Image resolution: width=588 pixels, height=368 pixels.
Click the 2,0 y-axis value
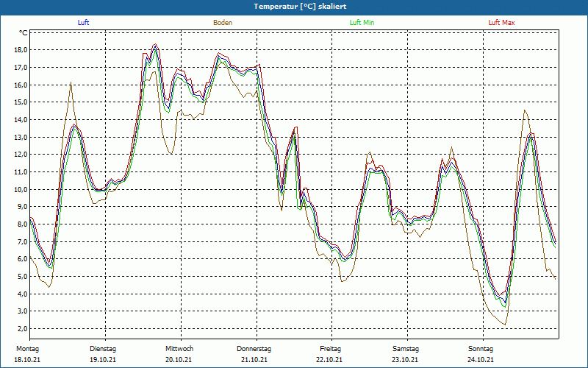click(x=23, y=328)
